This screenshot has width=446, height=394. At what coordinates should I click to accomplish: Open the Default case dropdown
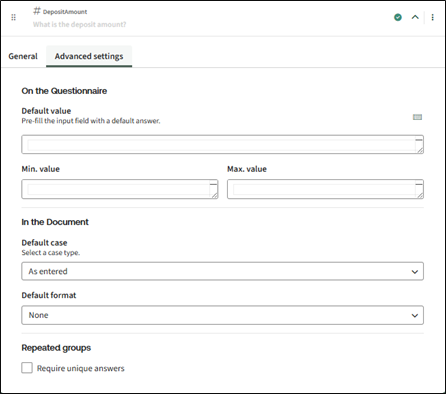(223, 271)
